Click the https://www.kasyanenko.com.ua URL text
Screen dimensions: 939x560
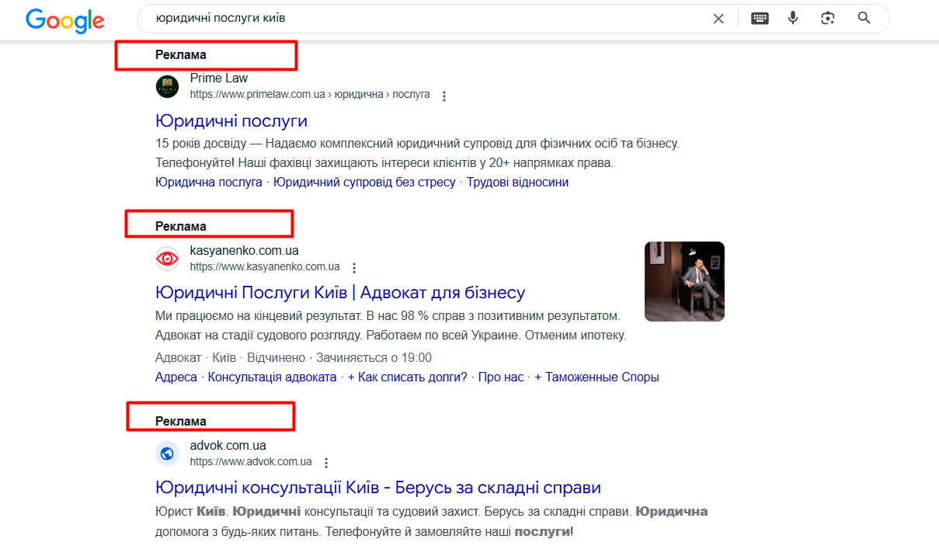(265, 266)
